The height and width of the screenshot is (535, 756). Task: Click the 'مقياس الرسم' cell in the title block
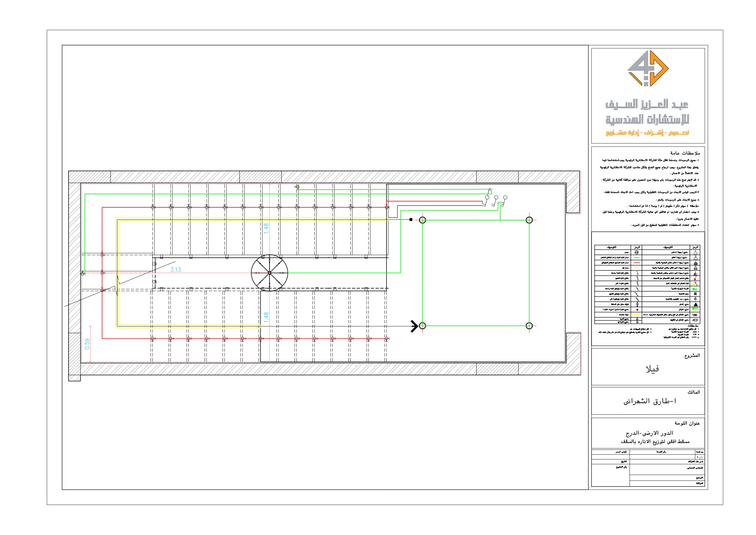click(611, 452)
